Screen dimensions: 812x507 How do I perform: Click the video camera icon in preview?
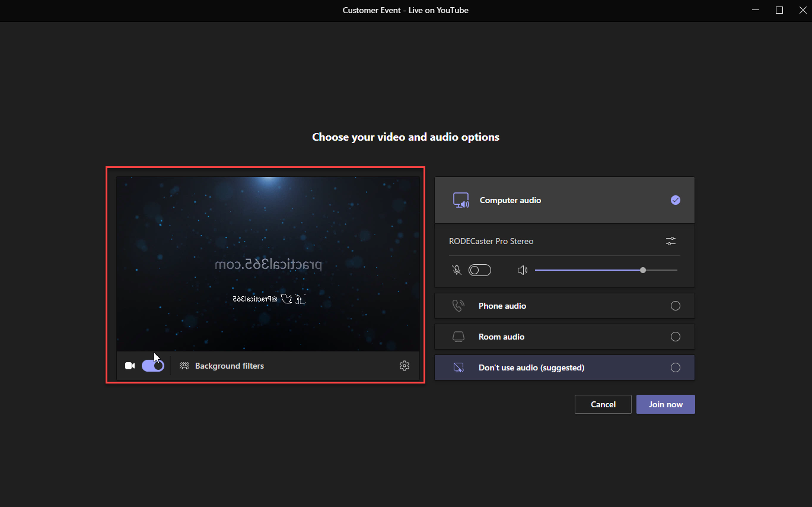point(130,365)
